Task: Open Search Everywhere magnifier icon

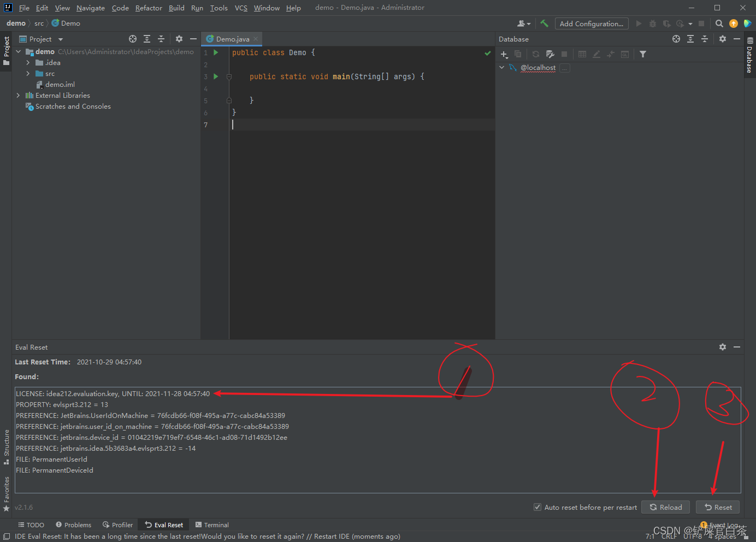Action: 719,23
